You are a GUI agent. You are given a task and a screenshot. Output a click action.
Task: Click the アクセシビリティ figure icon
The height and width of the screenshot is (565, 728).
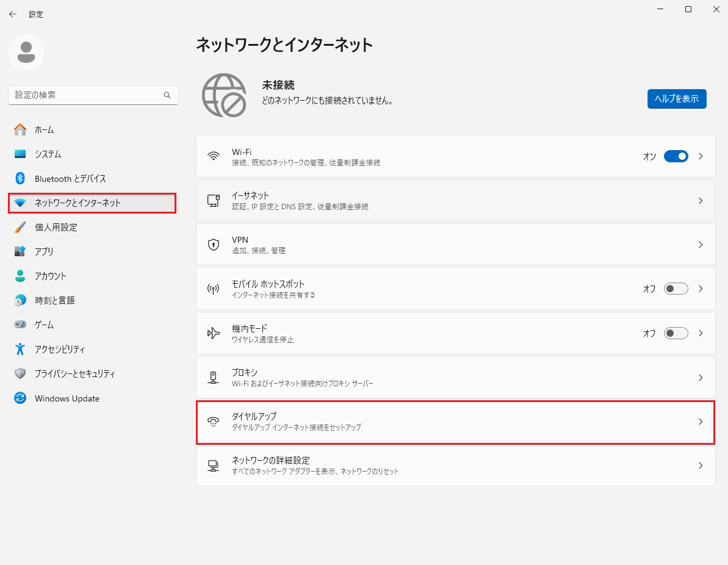click(x=20, y=349)
